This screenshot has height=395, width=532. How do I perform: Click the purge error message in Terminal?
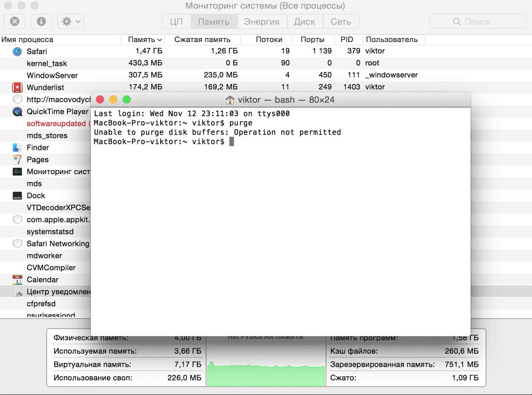217,132
